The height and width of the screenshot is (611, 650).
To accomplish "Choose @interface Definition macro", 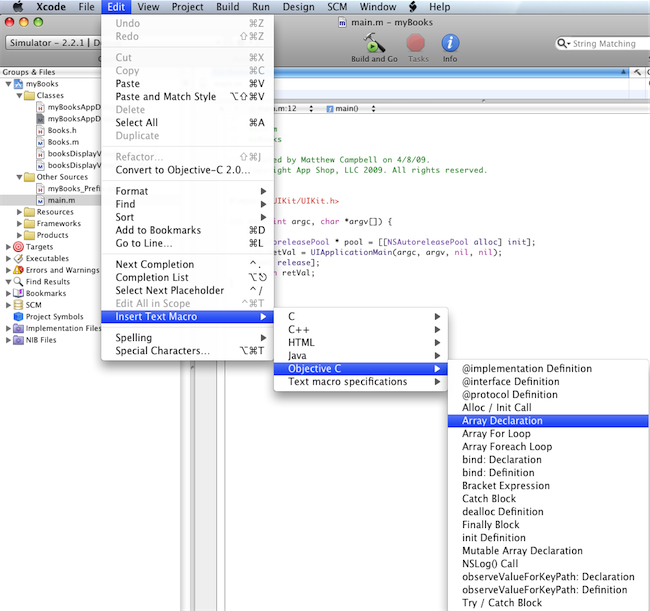I will [548, 382].
